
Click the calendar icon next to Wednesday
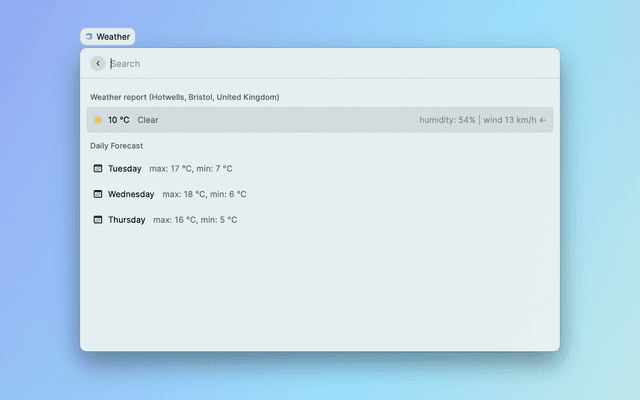point(98,194)
